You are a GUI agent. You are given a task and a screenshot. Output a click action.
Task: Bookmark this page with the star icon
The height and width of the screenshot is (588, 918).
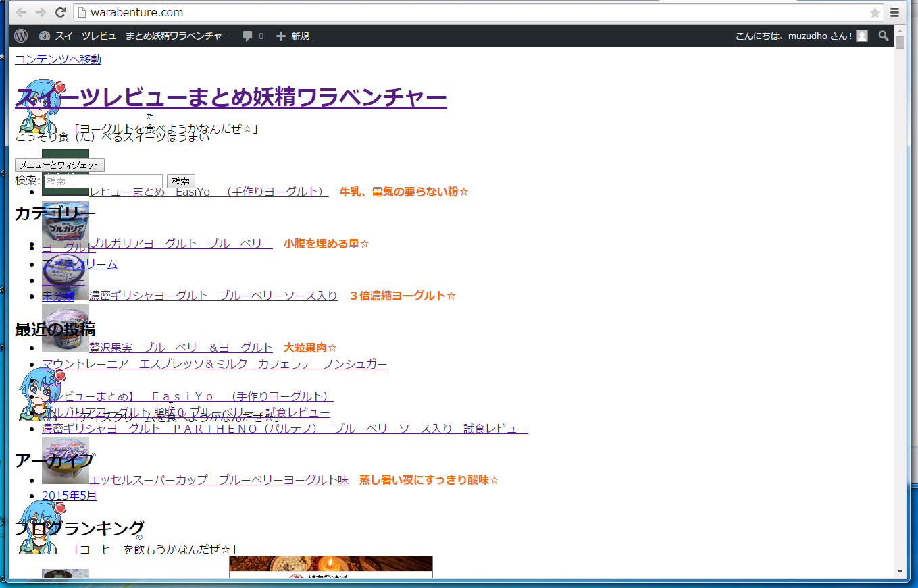875,12
